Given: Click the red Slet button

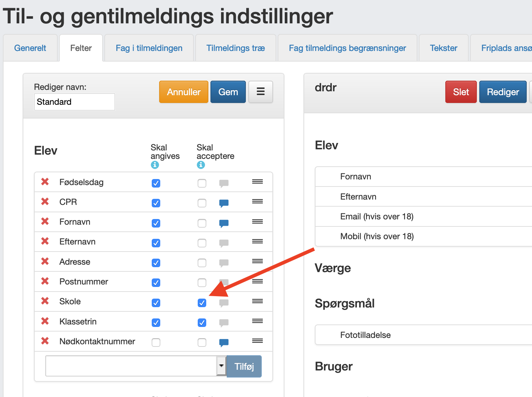Looking at the screenshot, I should pos(461,92).
